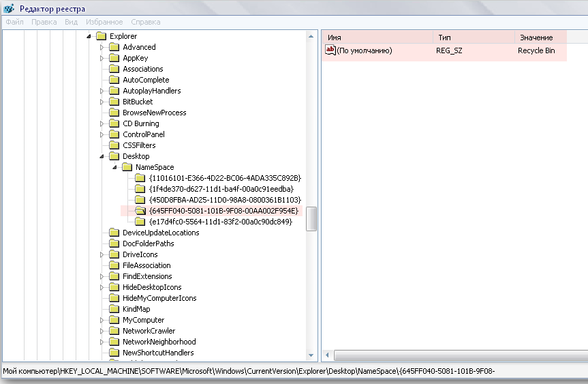Expand the CD Burning key
The height and width of the screenshot is (384, 588).
pyautogui.click(x=102, y=123)
